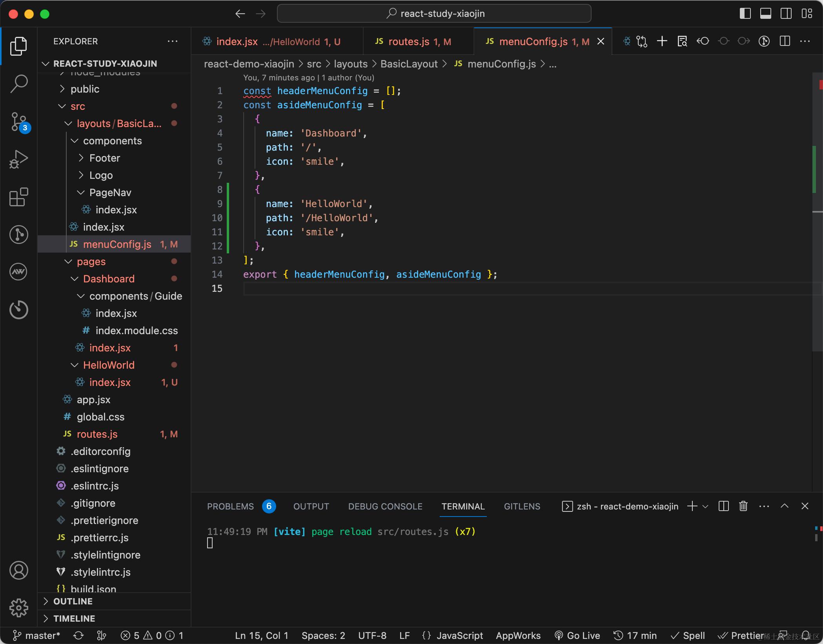Viewport: 823px width, 644px height.
Task: Collapse the HelloWorld folder
Action: (x=109, y=365)
